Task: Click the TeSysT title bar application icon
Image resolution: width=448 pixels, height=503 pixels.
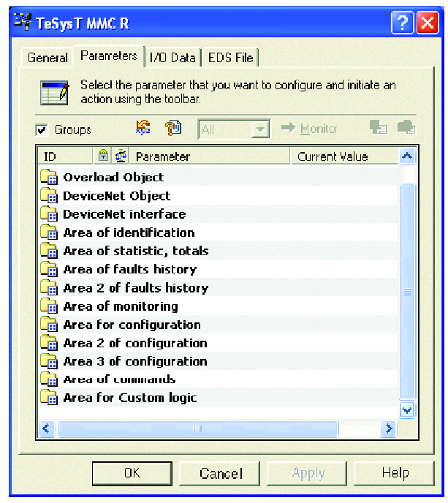Action: coord(23,22)
